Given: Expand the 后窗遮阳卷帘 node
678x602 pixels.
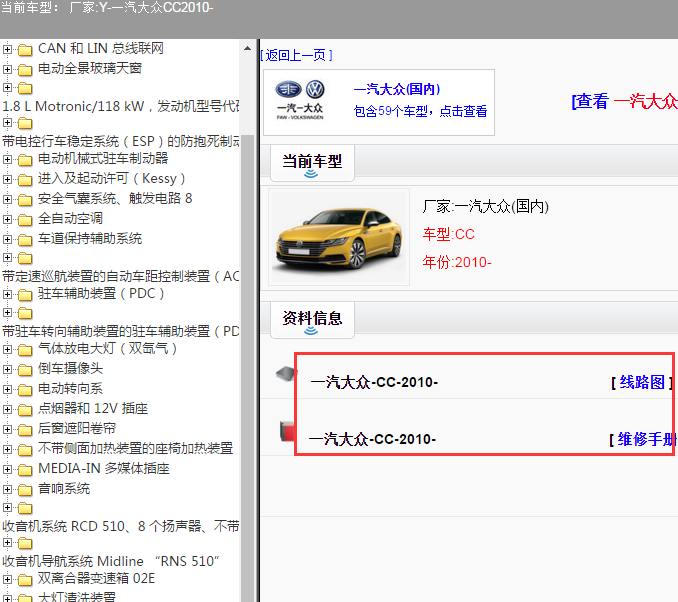Looking at the screenshot, I should pyautogui.click(x=7, y=429).
